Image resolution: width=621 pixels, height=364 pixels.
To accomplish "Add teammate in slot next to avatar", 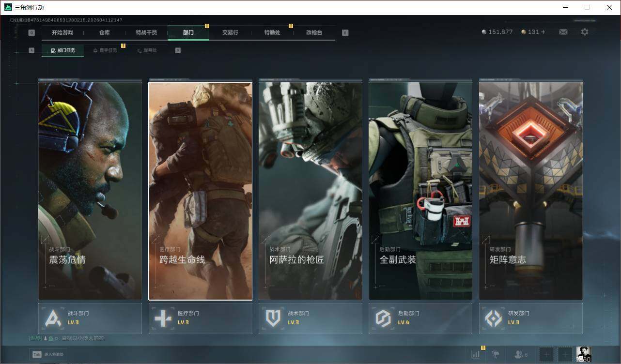I will 565,354.
